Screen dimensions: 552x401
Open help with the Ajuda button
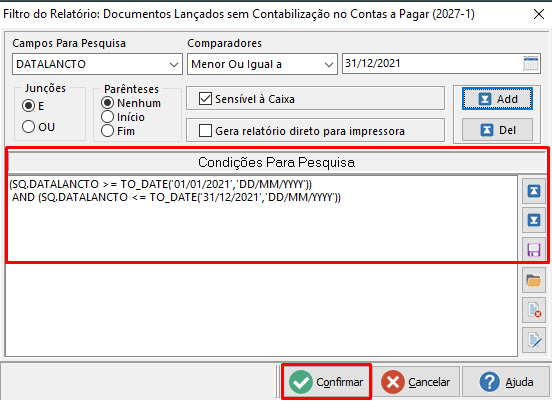click(x=506, y=382)
